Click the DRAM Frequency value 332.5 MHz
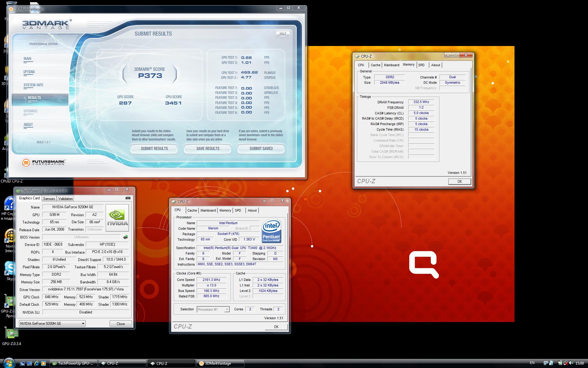 (421, 102)
